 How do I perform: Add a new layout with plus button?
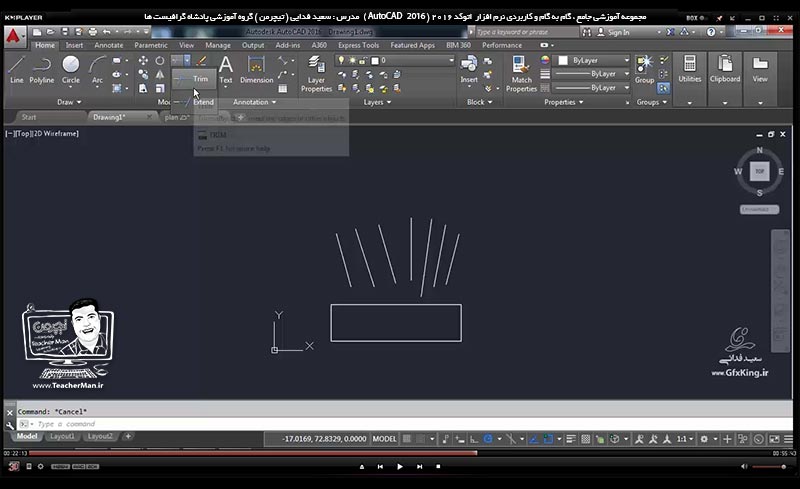[x=128, y=436]
